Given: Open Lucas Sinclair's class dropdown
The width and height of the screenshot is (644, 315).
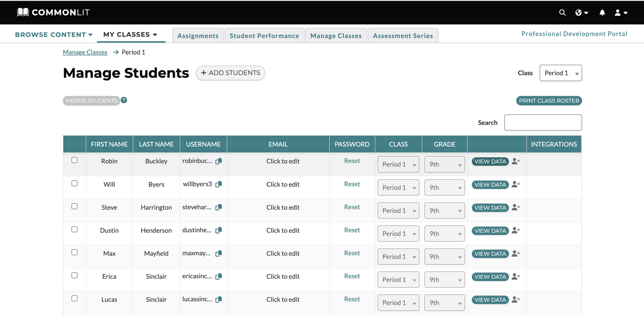Looking at the screenshot, I should [x=398, y=303].
